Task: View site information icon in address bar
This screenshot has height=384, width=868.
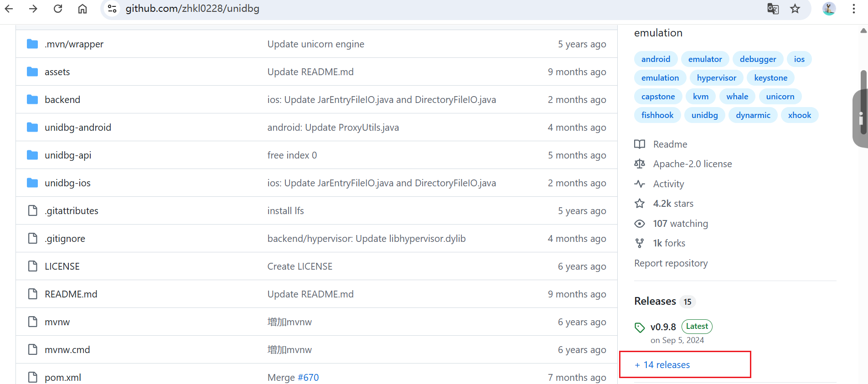Action: click(112, 9)
